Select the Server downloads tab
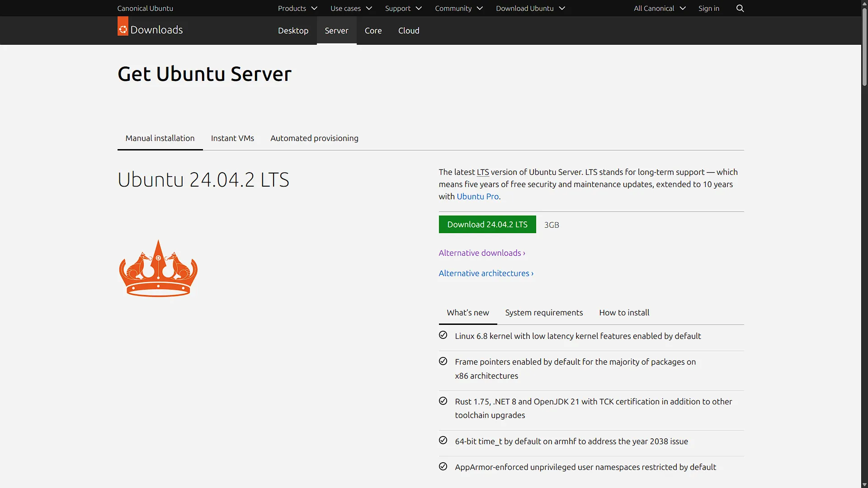Image resolution: width=868 pixels, height=488 pixels. pyautogui.click(x=336, y=30)
